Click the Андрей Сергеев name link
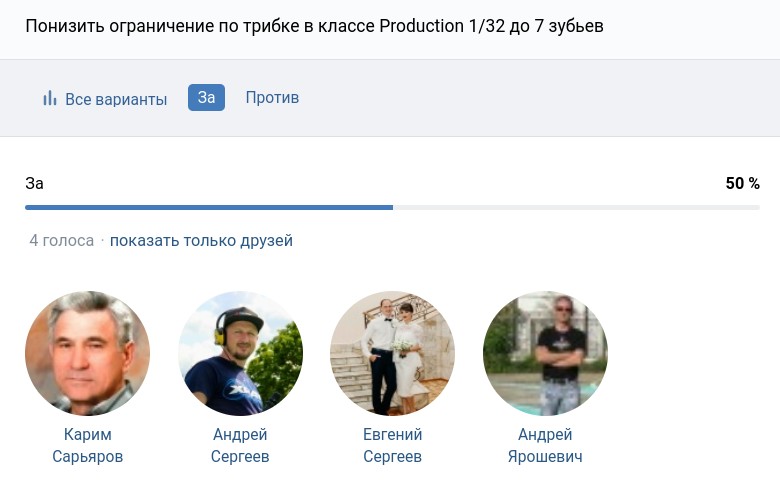 (240, 445)
